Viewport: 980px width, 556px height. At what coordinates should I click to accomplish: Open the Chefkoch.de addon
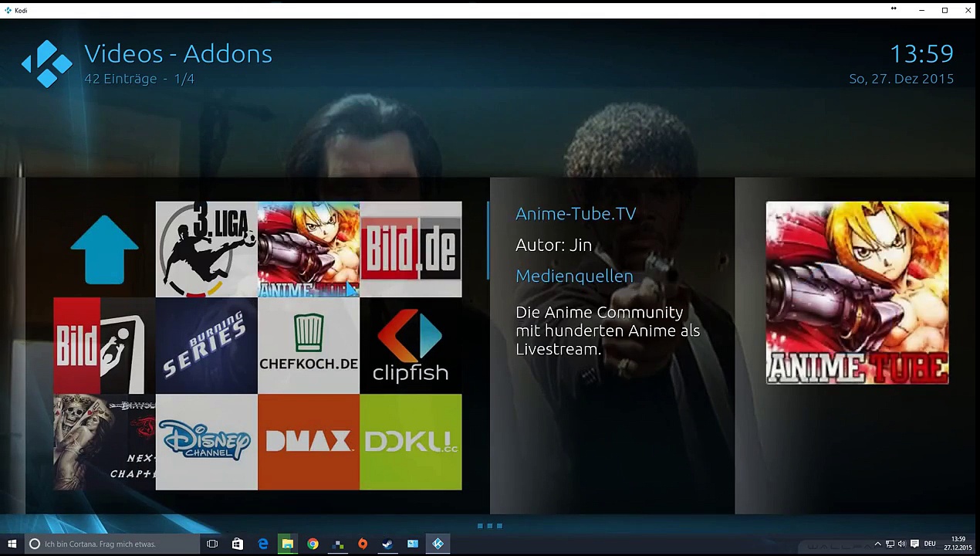pyautogui.click(x=309, y=345)
